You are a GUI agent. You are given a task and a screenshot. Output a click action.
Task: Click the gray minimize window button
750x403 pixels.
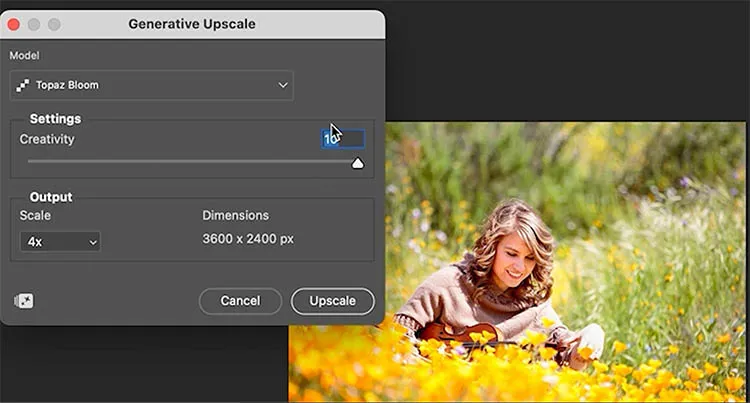click(34, 24)
